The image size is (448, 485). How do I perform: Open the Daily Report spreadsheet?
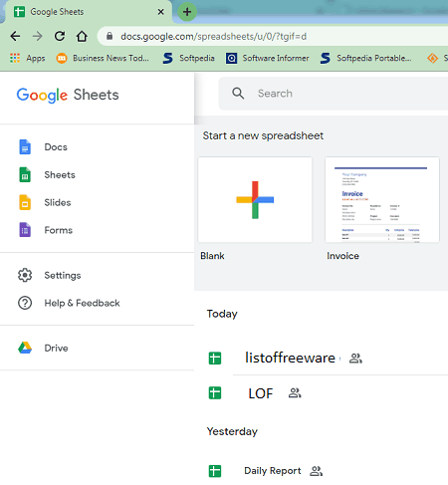pyautogui.click(x=273, y=471)
